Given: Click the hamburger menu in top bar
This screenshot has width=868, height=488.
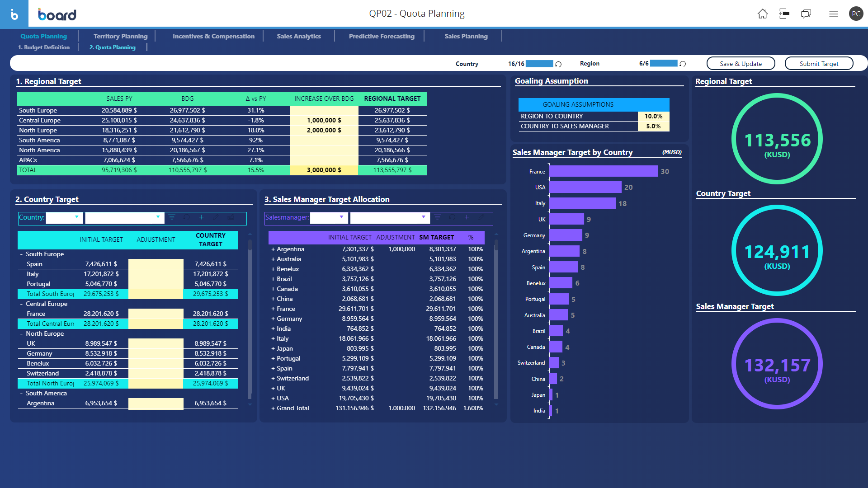Looking at the screenshot, I should pos(833,14).
